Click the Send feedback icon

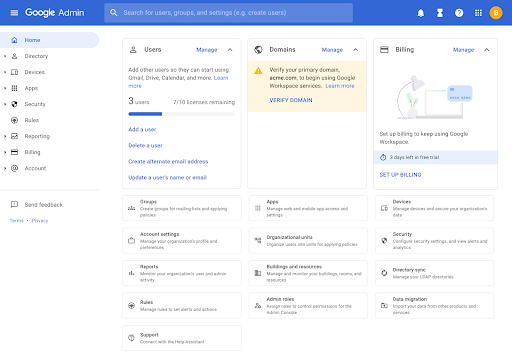tap(14, 204)
